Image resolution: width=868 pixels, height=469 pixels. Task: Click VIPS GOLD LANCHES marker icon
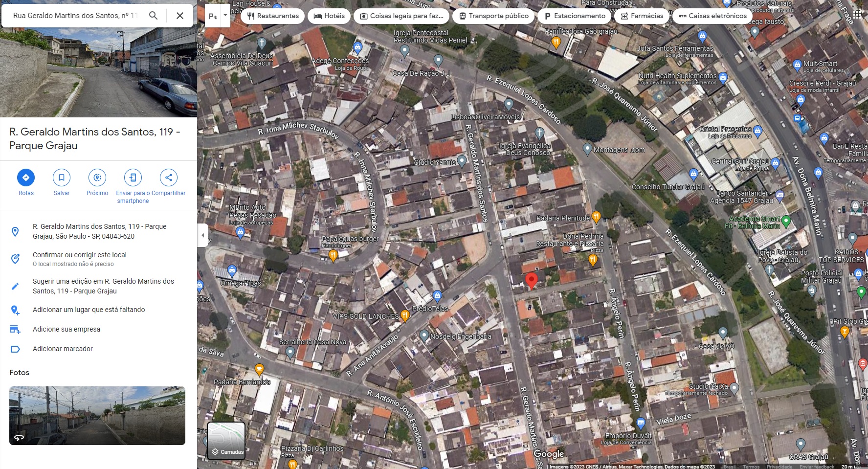point(405,316)
